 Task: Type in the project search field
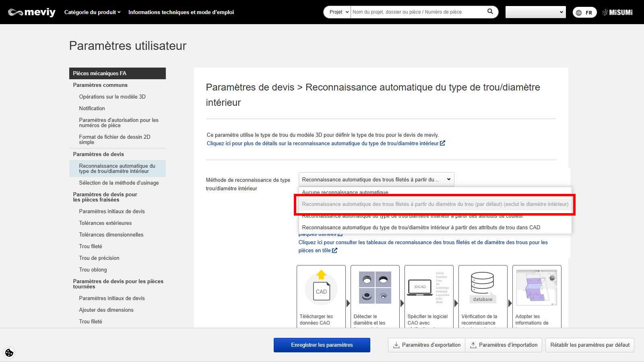418,12
